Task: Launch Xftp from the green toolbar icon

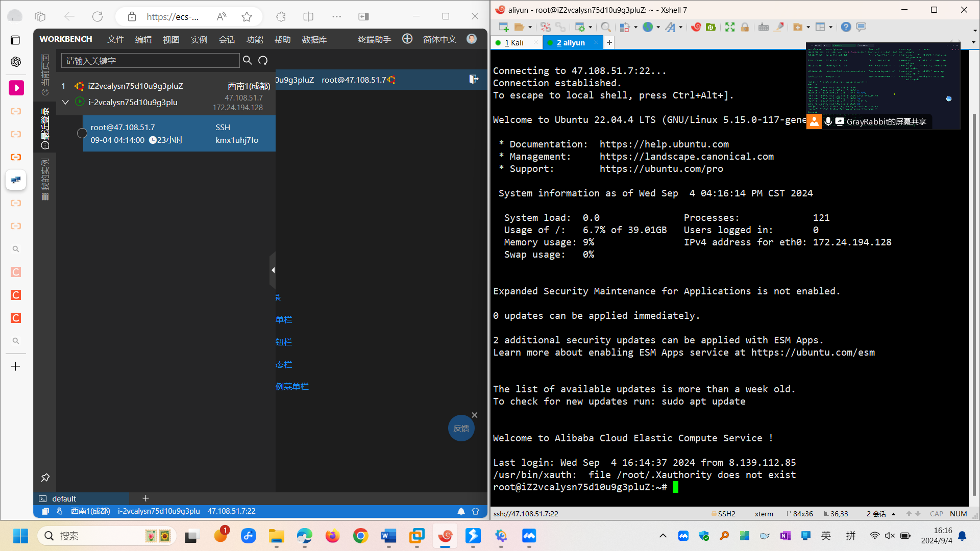Action: pyautogui.click(x=710, y=27)
